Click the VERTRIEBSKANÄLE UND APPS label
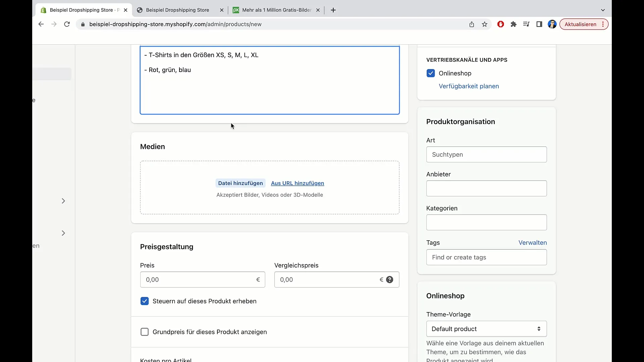The height and width of the screenshot is (362, 644). pos(467,60)
